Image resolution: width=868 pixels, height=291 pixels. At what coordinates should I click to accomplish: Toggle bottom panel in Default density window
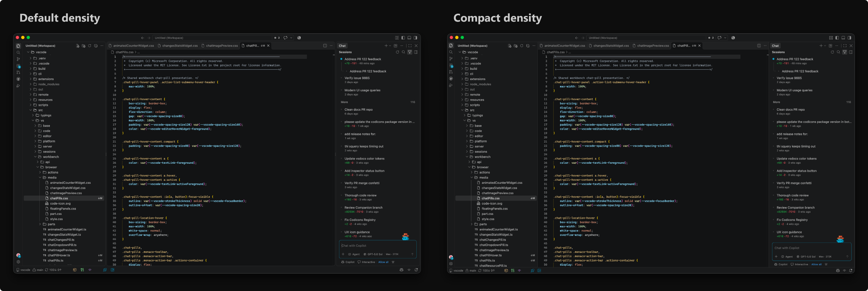[x=409, y=38]
